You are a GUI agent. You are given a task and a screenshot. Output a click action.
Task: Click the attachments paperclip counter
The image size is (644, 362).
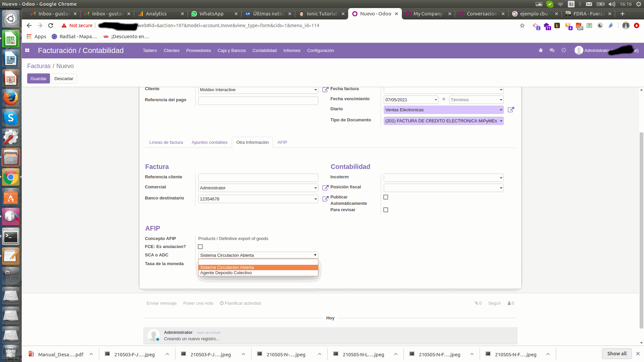tap(478, 303)
